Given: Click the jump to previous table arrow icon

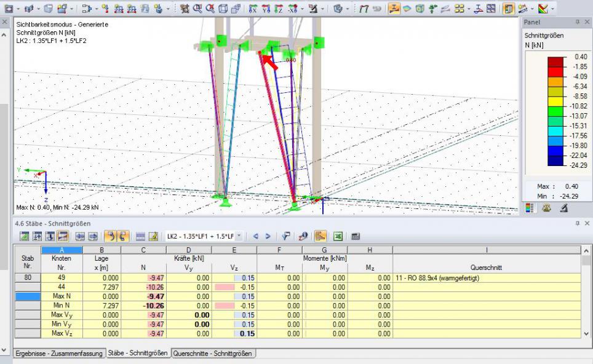Looking at the screenshot, I should (80, 236).
